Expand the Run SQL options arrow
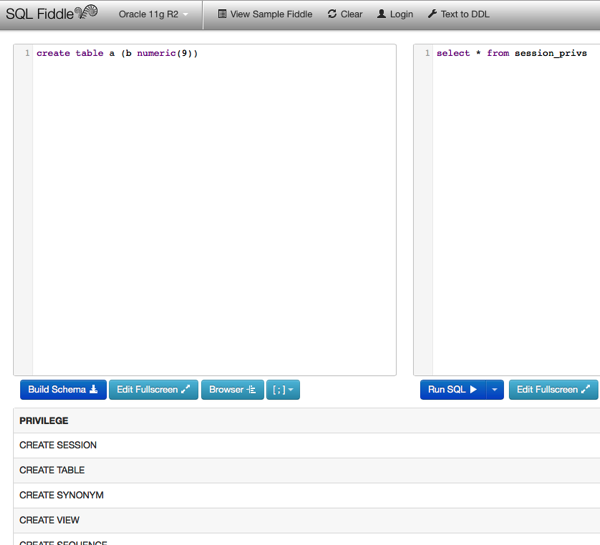 [x=495, y=390]
